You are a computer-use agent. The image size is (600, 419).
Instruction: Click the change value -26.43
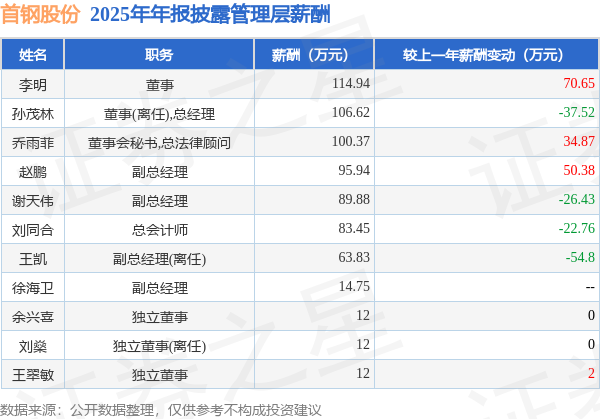577,199
